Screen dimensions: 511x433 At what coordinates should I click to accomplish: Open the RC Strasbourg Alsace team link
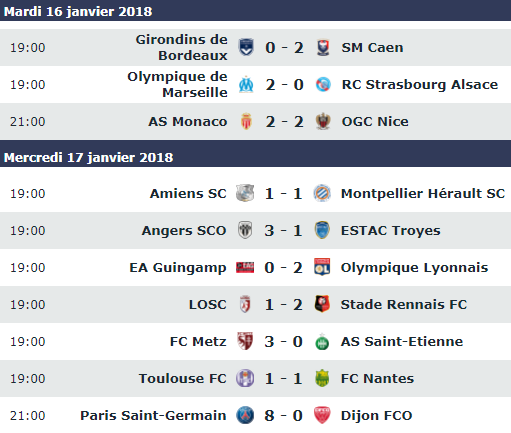click(x=420, y=85)
